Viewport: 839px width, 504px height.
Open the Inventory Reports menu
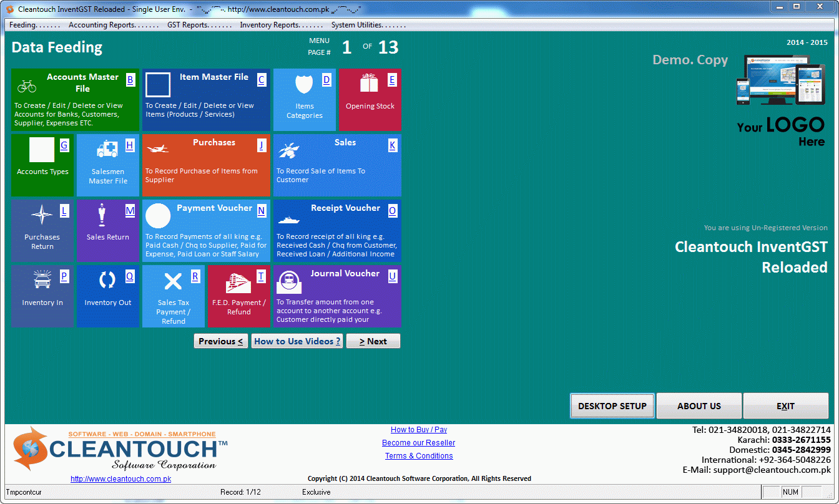pos(281,25)
